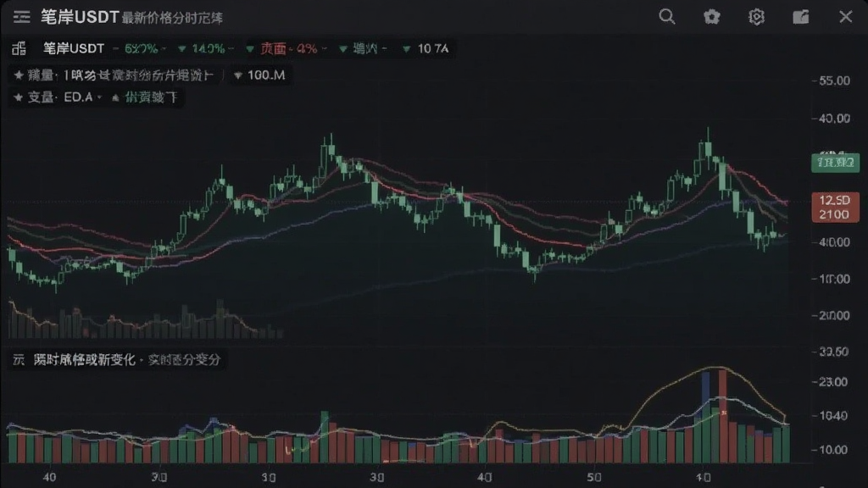The height and width of the screenshot is (488, 868).
Task: Click the 40.00 price axis label
Action: 834,119
